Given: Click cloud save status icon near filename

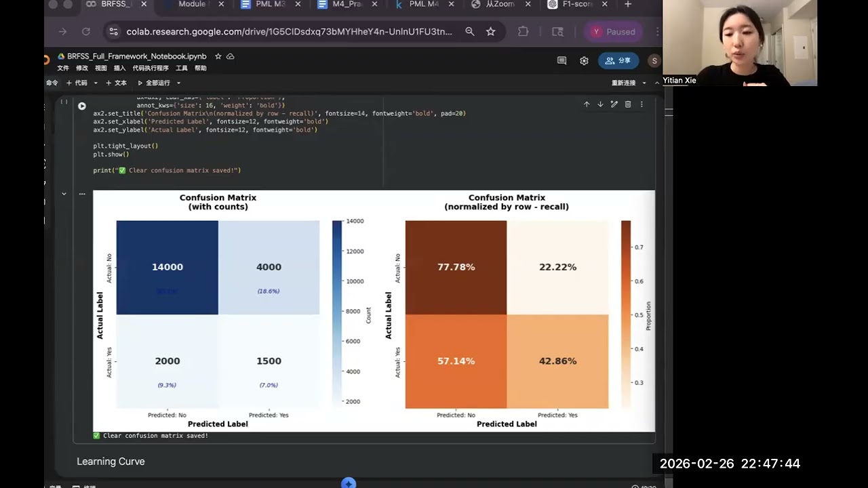Looking at the screenshot, I should click(x=231, y=56).
